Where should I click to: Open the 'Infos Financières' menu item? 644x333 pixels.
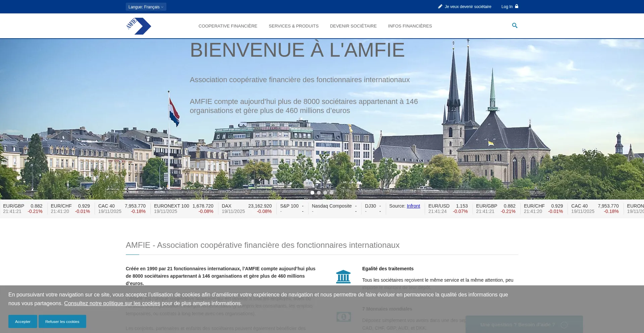pyautogui.click(x=410, y=26)
